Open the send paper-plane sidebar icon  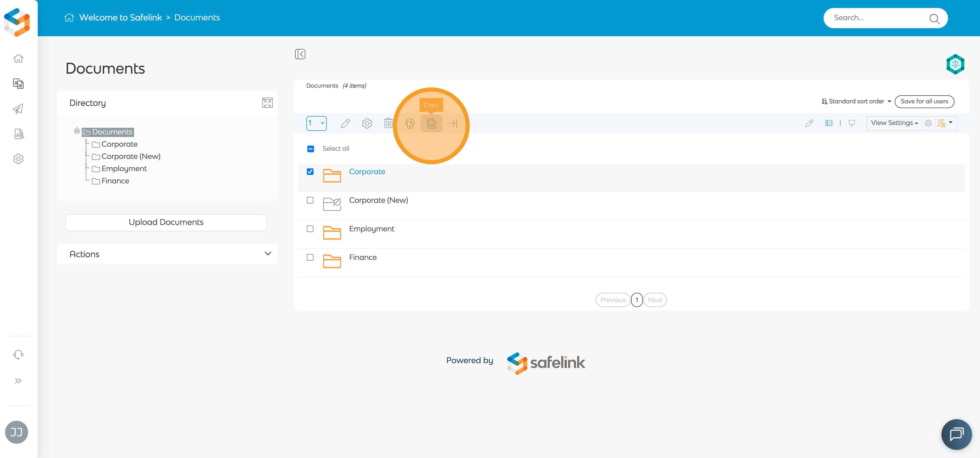(18, 109)
